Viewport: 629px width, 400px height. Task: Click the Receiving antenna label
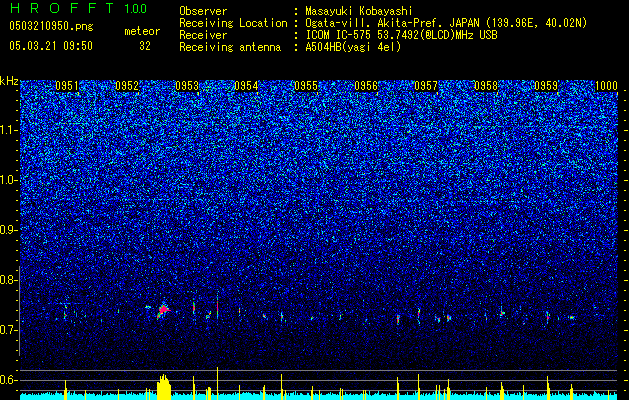tap(230, 47)
